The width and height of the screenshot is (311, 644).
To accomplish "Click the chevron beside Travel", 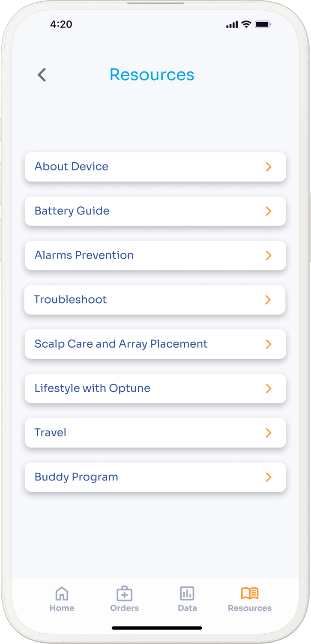I will click(269, 433).
